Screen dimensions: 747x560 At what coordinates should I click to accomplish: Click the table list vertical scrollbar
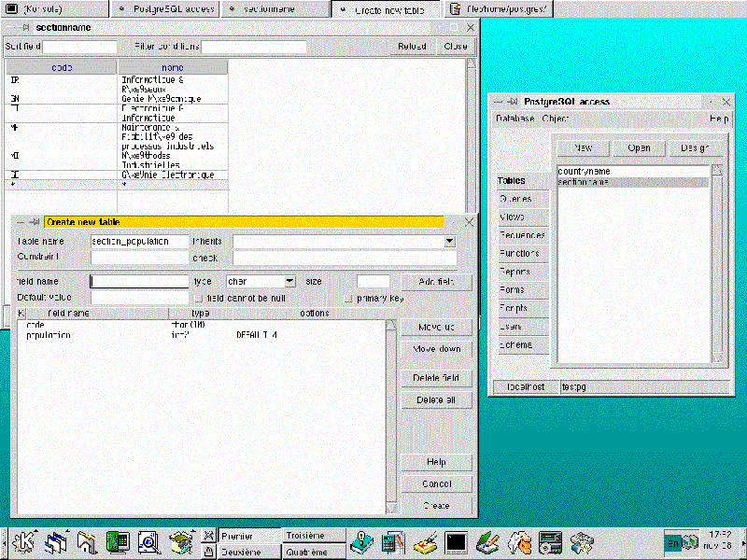click(x=717, y=261)
